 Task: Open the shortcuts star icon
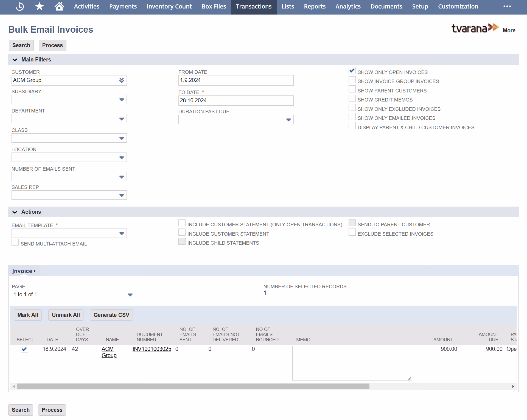[40, 6]
